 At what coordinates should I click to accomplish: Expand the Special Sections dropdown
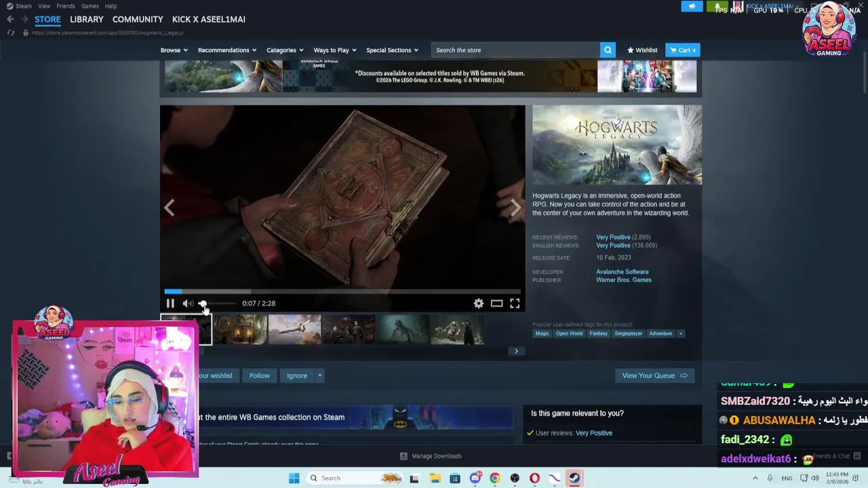tap(393, 50)
